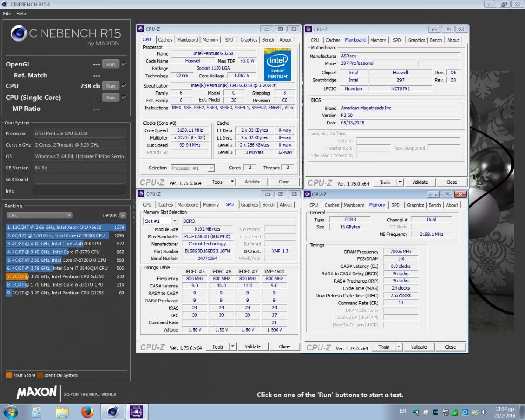Select ranking row Intel Core i7-4770K CPU
The width and height of the screenshot is (525, 420).
click(66, 244)
